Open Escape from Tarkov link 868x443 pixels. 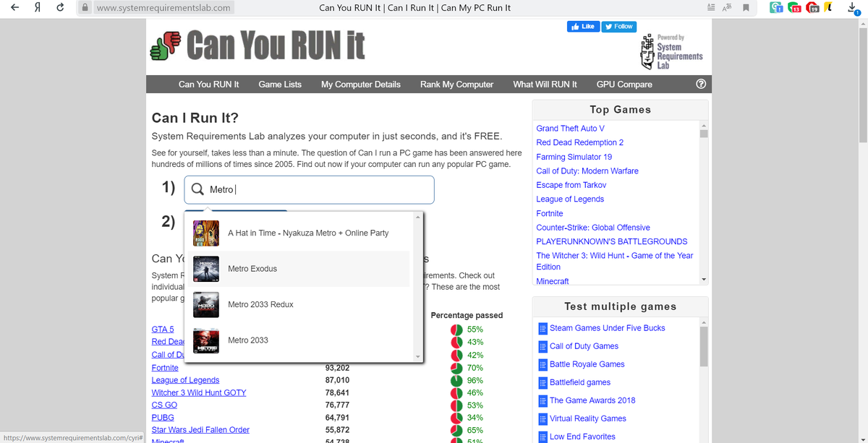pyautogui.click(x=571, y=185)
